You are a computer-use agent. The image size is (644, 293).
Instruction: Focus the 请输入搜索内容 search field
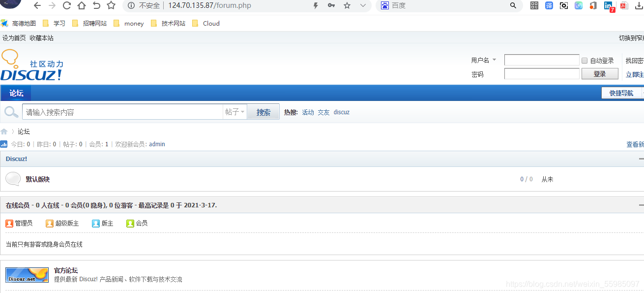pos(122,112)
